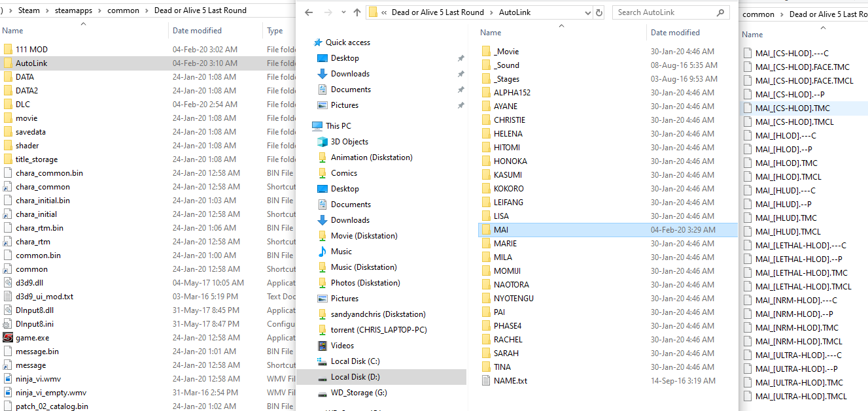Select 111 MOD folder in left window
The image size is (868, 411).
[31, 50]
